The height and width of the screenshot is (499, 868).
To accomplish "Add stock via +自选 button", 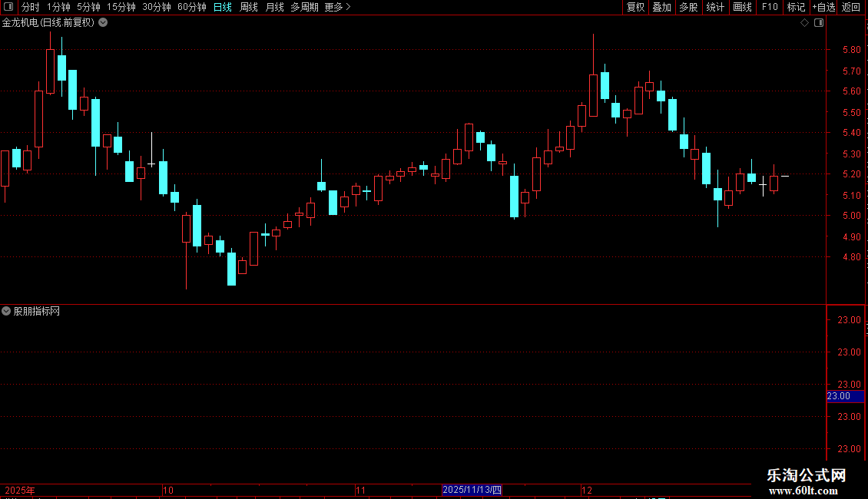I will coord(823,7).
